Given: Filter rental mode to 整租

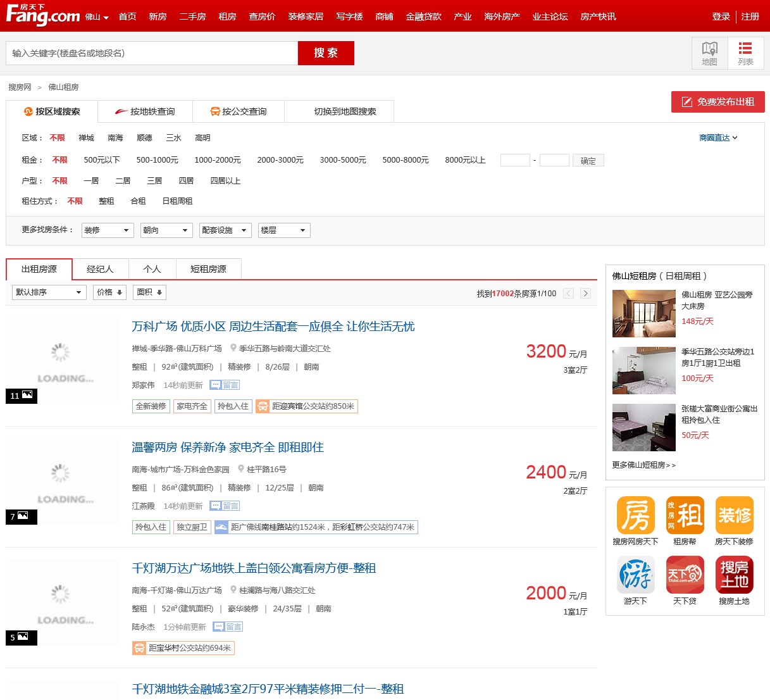Looking at the screenshot, I should click(x=106, y=201).
